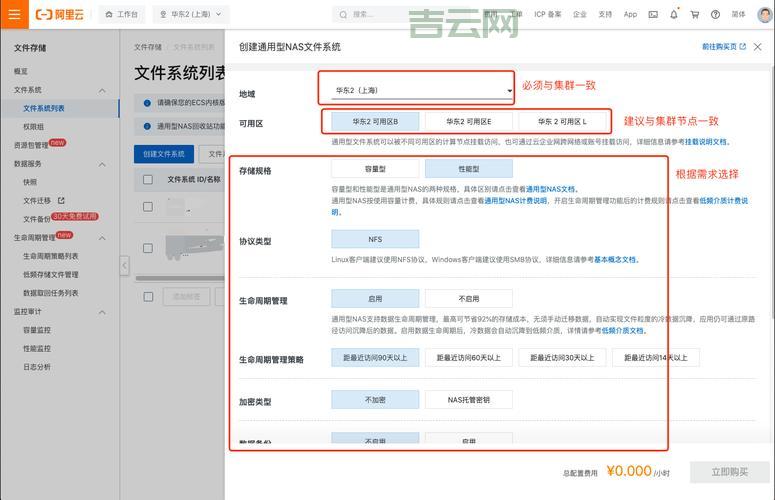Tick the first file system row checkbox

click(148, 207)
